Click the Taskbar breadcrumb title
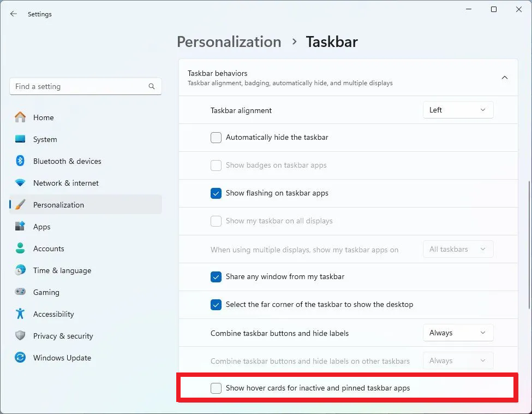 click(x=332, y=42)
